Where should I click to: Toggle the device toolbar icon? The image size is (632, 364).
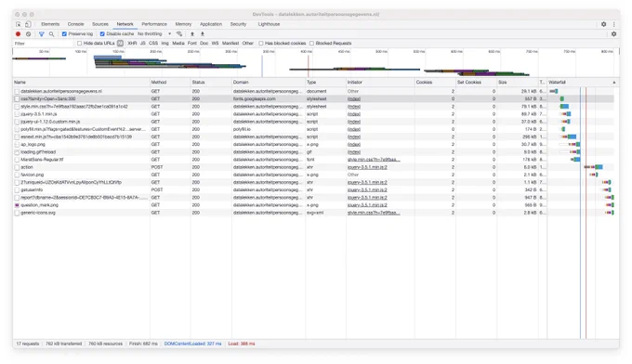pos(28,24)
